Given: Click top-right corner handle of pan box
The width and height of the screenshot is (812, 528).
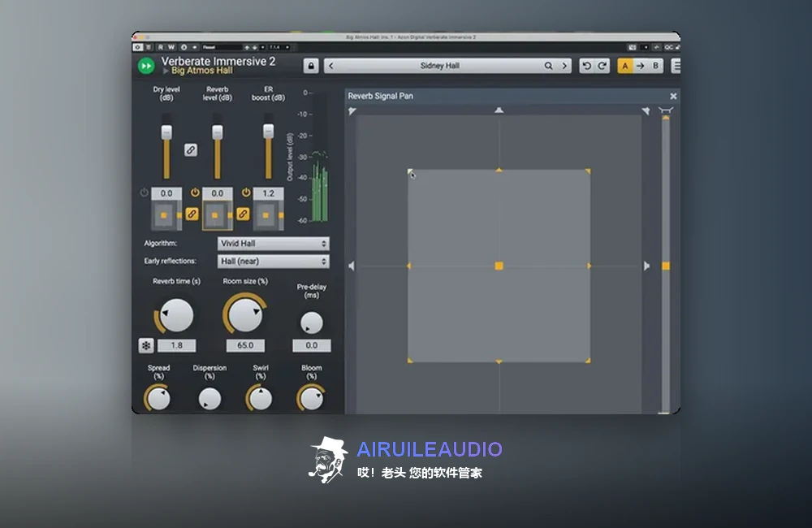Looking at the screenshot, I should [x=588, y=171].
